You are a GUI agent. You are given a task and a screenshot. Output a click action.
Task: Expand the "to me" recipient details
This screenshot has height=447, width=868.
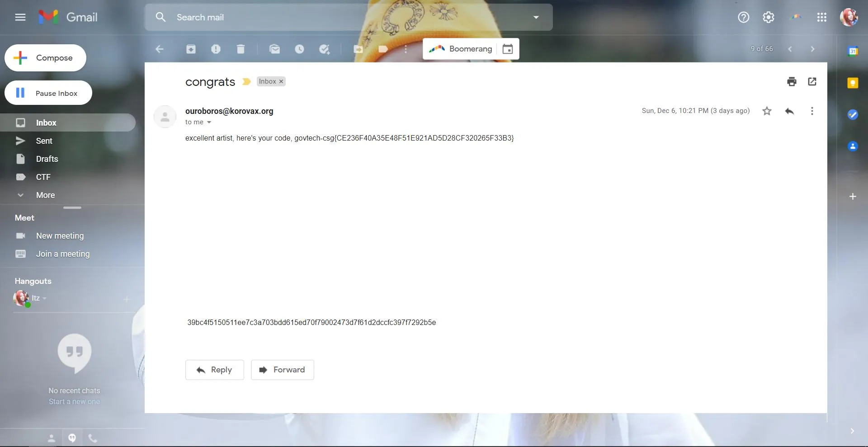pyautogui.click(x=209, y=122)
